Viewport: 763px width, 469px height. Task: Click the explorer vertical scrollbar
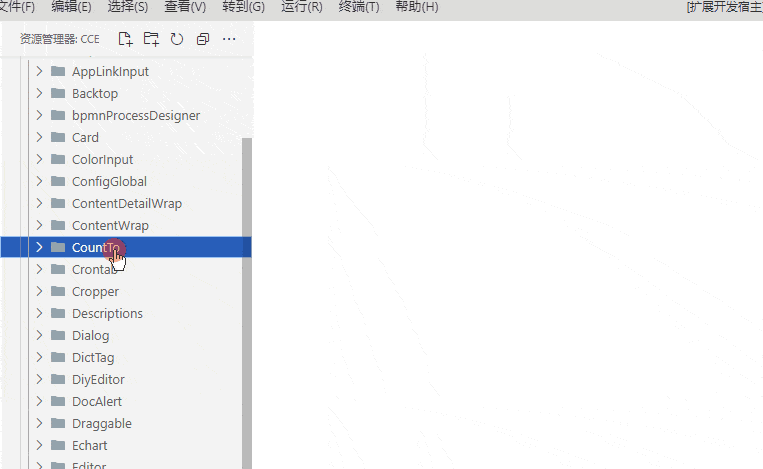[246, 300]
